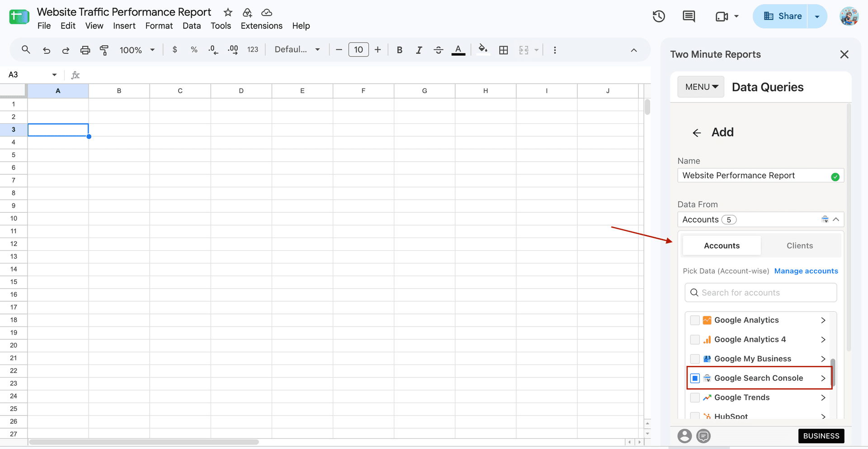The width and height of the screenshot is (868, 449).
Task: Open the fill color picker
Action: pos(483,49)
